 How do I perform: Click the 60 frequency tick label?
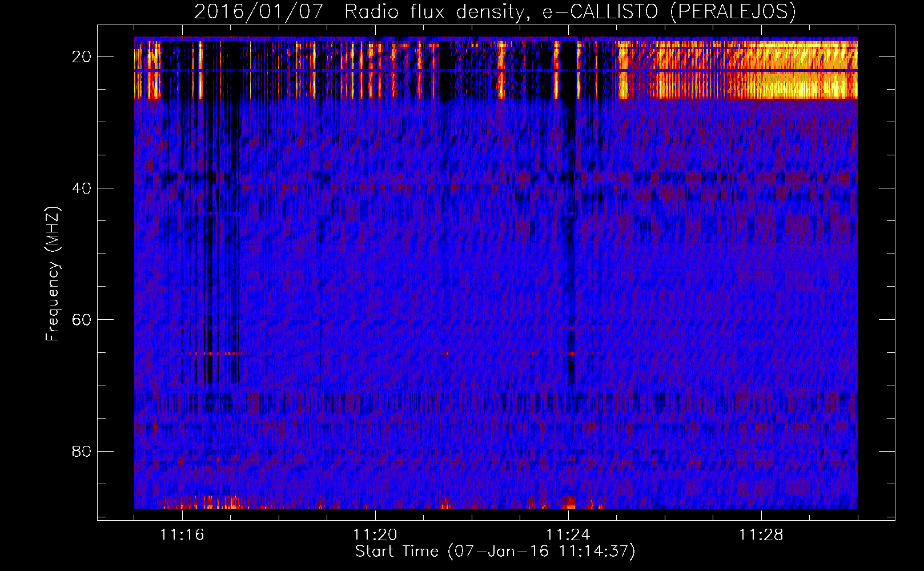point(82,320)
